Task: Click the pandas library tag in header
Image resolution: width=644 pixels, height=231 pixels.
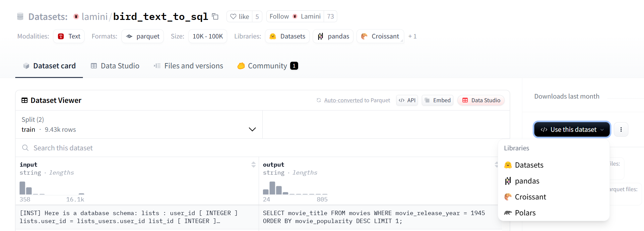Action: tap(333, 36)
